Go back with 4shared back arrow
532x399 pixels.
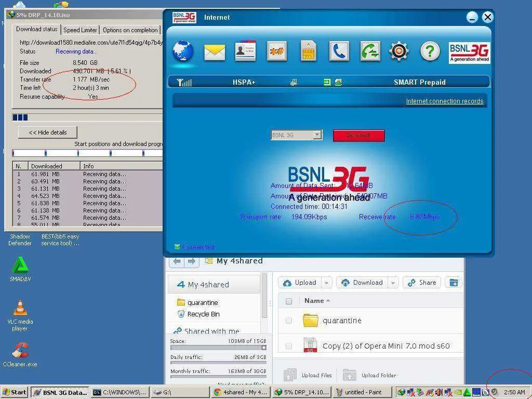click(177, 261)
